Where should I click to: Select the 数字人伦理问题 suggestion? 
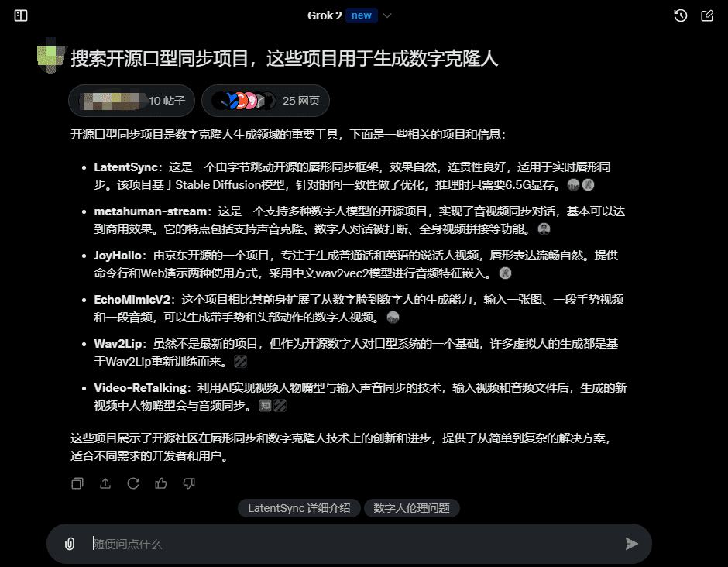(x=411, y=509)
